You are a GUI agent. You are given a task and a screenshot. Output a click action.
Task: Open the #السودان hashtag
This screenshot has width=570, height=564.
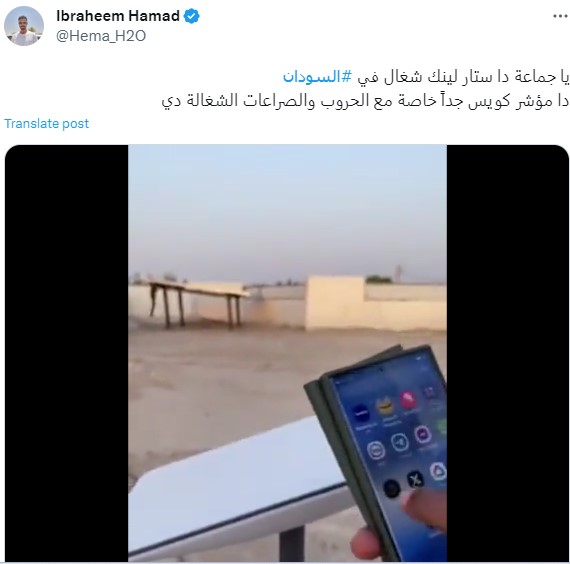click(318, 77)
